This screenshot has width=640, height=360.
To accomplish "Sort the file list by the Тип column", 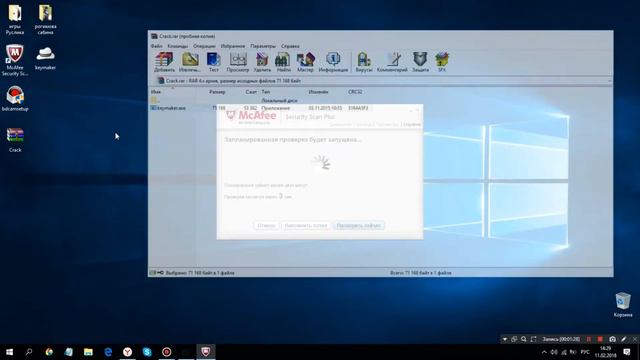I will click(x=266, y=92).
